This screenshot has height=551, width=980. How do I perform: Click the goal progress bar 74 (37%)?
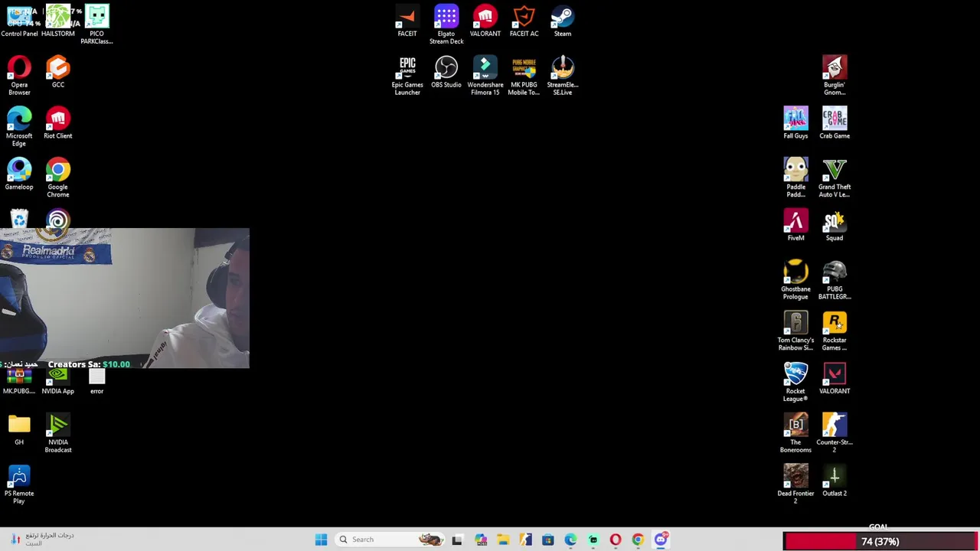pyautogui.click(x=880, y=542)
